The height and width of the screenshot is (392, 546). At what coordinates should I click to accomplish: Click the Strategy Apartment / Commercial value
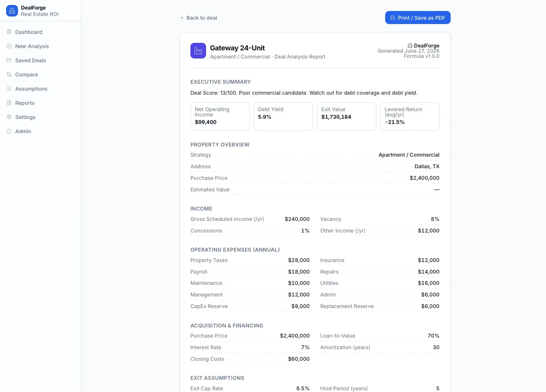[x=409, y=155]
